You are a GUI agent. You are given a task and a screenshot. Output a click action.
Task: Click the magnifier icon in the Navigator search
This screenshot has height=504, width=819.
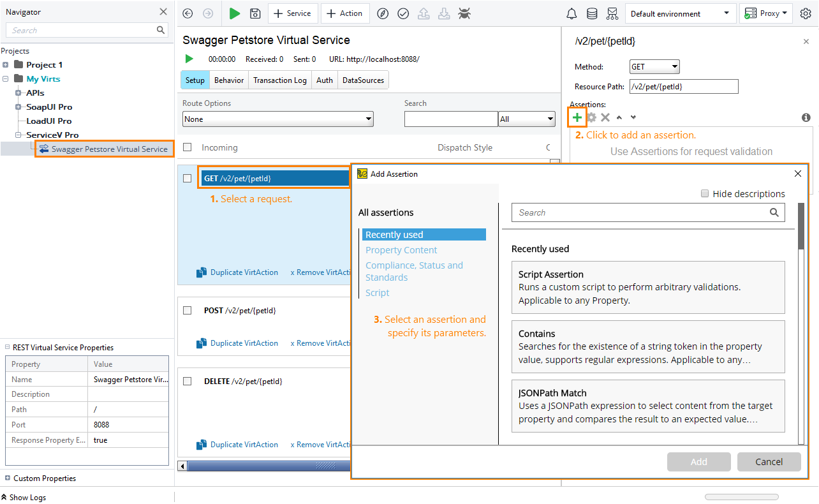point(161,30)
